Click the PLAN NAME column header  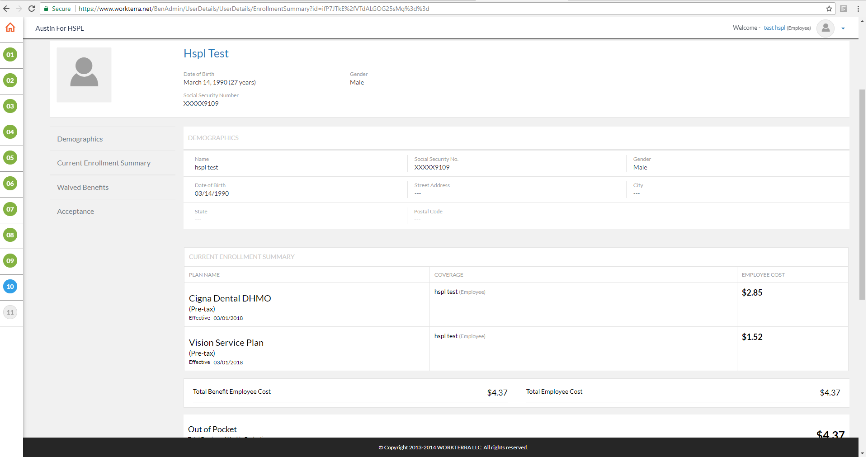[x=204, y=275]
